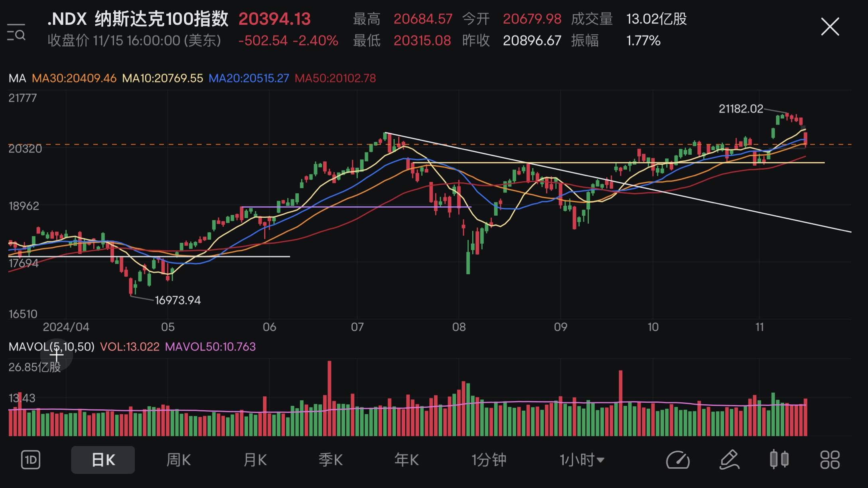Tap the change value -502.54 -2.40%
The height and width of the screenshot is (488, 868).
tap(288, 40)
